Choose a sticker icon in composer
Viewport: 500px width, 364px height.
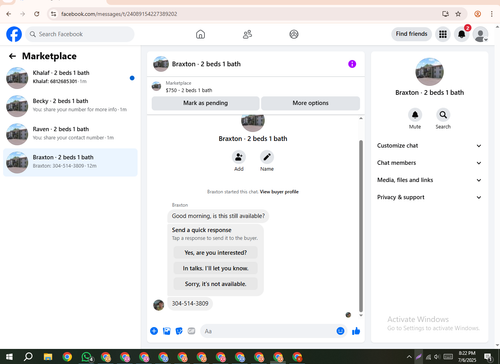179,331
